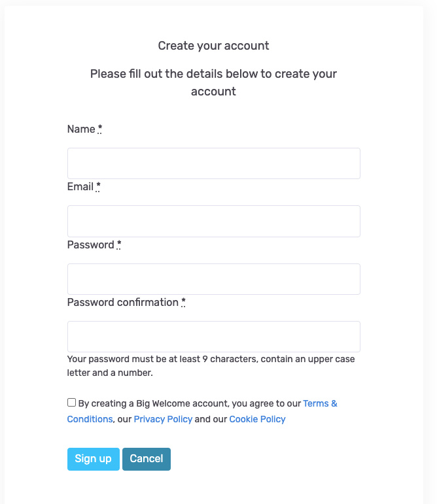
Task: Click the Email field label
Action: [80, 187]
